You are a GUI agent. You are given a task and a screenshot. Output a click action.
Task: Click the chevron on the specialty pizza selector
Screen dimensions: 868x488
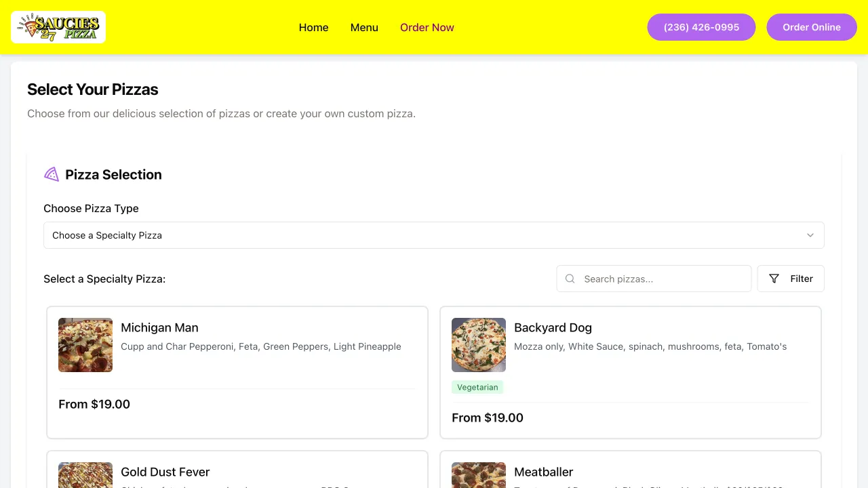click(810, 235)
